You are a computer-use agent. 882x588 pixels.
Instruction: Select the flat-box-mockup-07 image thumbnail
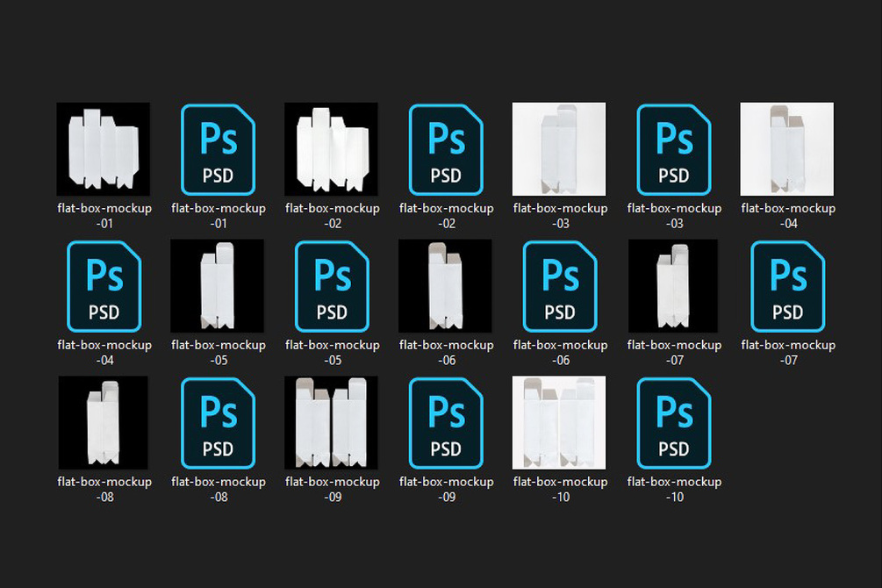coord(673,286)
